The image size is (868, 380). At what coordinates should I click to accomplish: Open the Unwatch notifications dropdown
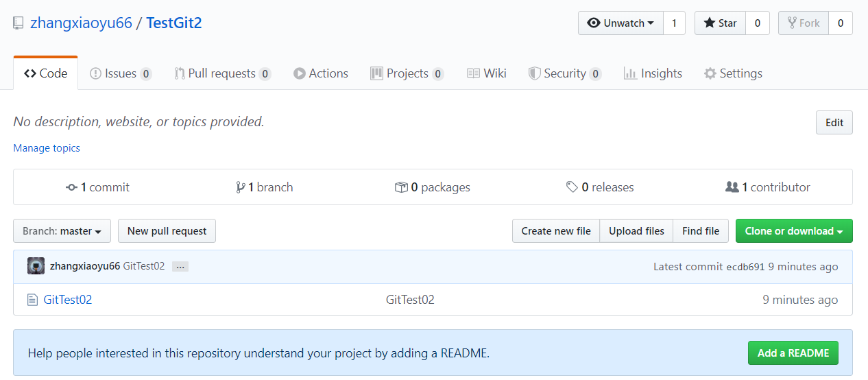click(x=620, y=23)
